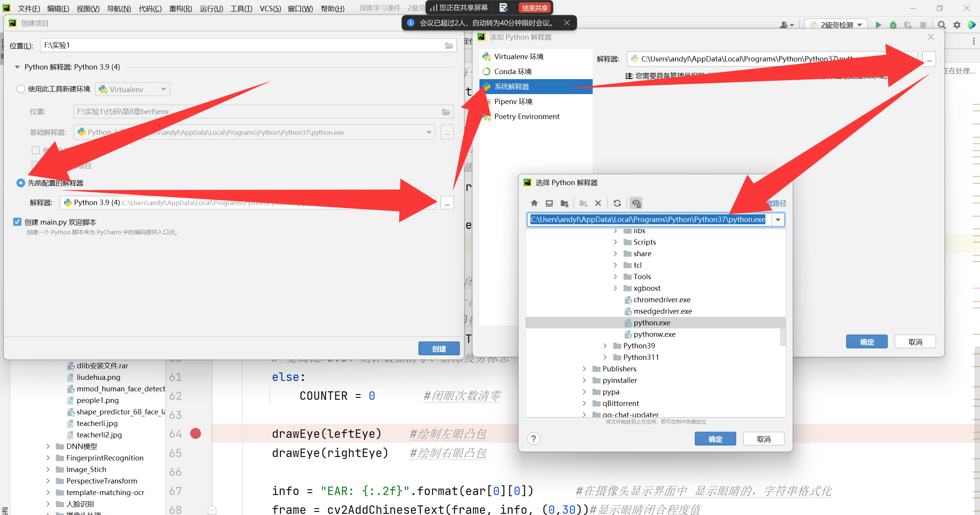Open the 工具(T) menu
The width and height of the screenshot is (980, 515).
point(241,8)
